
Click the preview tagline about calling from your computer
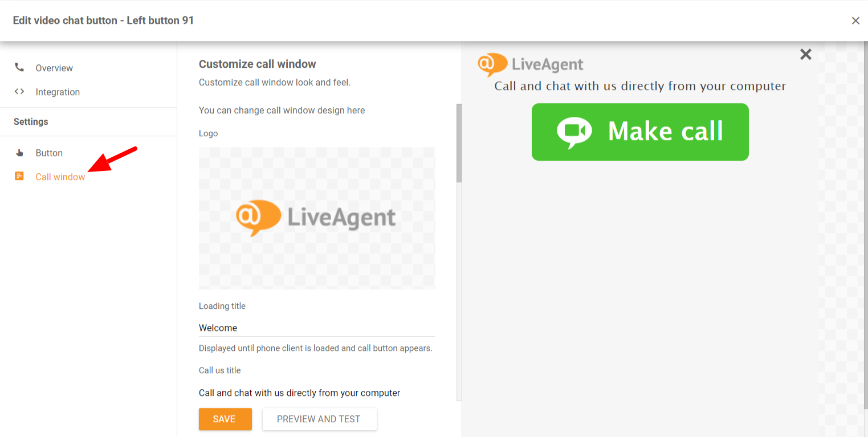coord(640,86)
